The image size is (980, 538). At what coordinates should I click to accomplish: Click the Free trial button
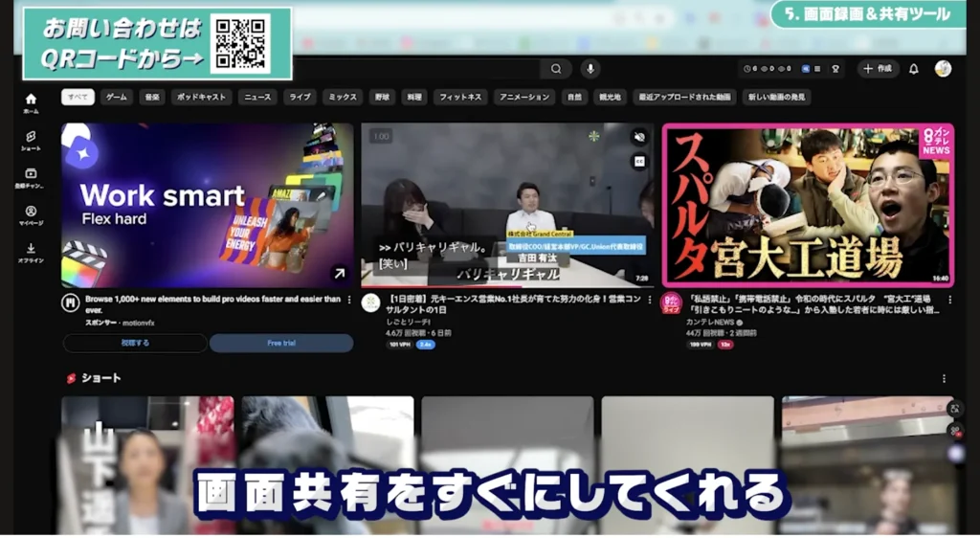(280, 343)
